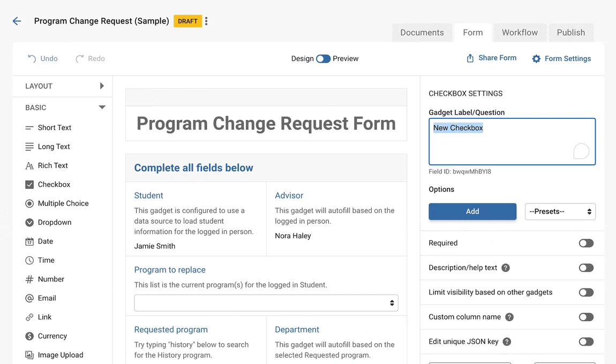Select the Requested program gadget label
Image resolution: width=616 pixels, height=364 pixels.
pos(171,329)
